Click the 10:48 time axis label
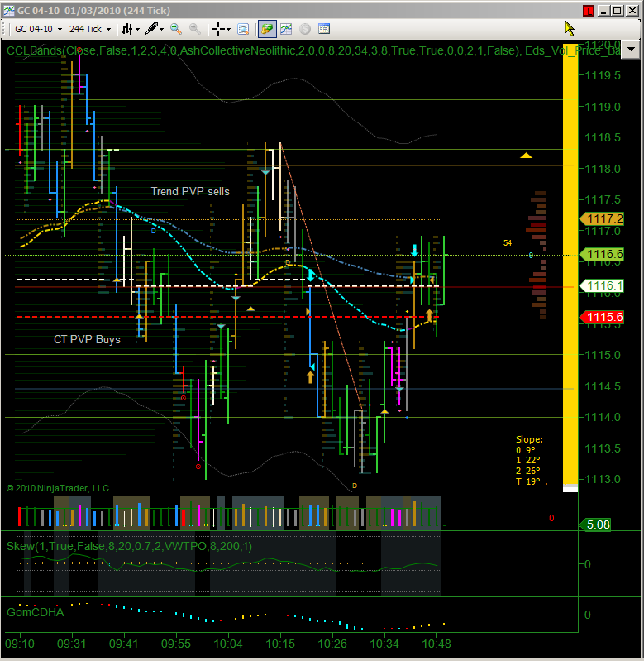644x661 pixels. 436,644
